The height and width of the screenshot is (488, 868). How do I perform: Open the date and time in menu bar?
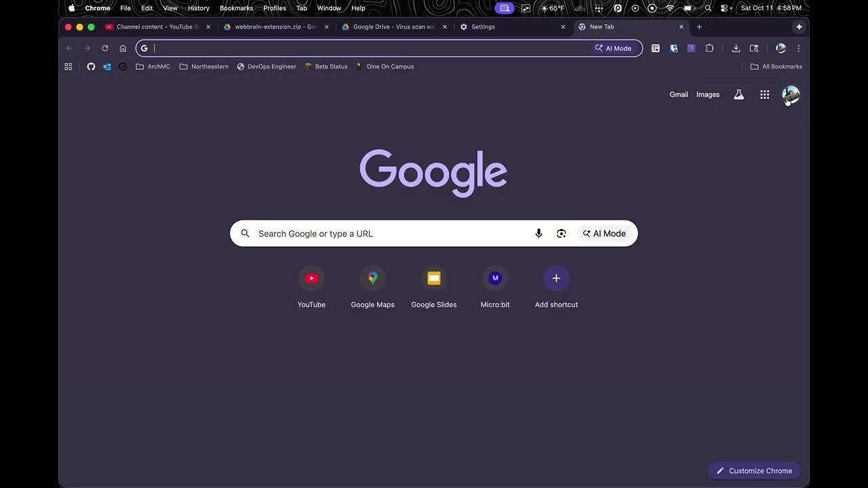point(771,8)
